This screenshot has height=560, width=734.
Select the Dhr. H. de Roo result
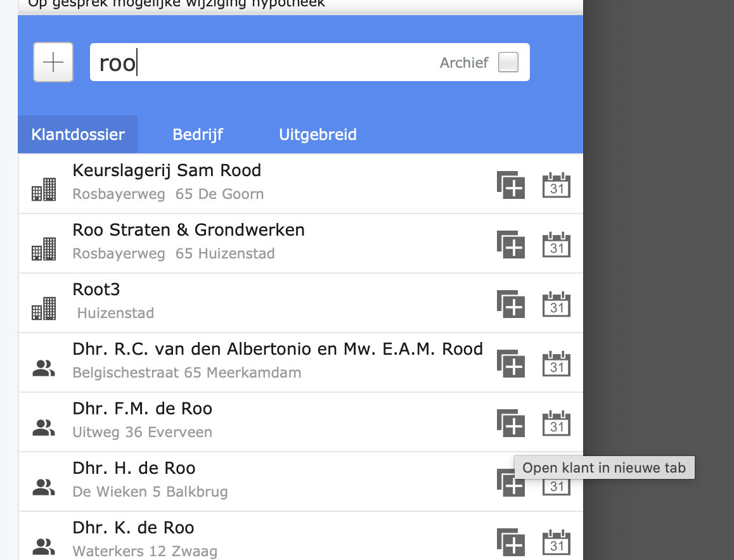pos(300,481)
